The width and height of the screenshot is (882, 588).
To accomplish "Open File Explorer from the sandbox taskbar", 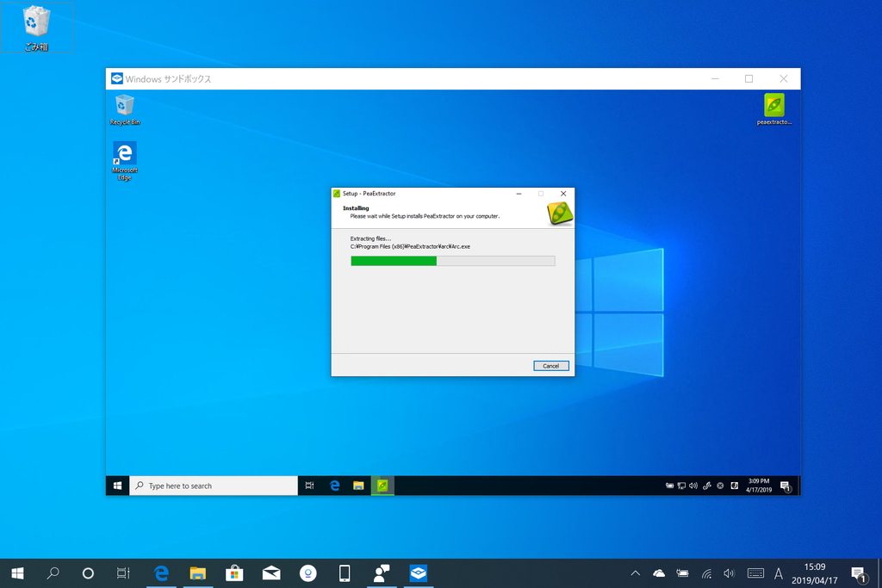I will (357, 485).
